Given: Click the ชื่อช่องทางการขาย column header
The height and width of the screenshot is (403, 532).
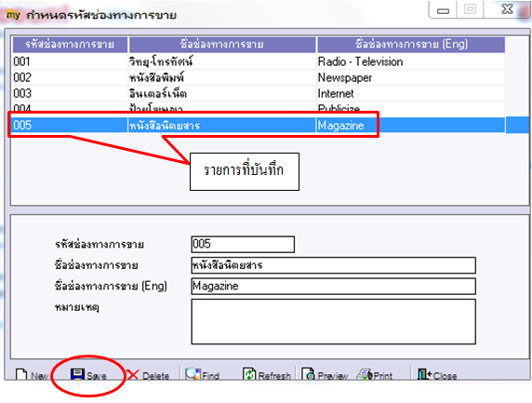Looking at the screenshot, I should coord(222,45).
